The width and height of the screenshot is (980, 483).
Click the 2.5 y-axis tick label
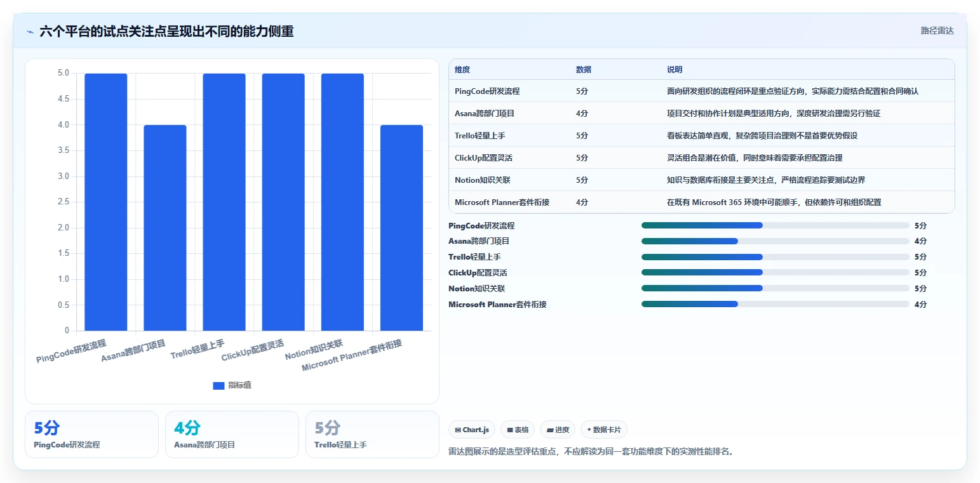[64, 202]
